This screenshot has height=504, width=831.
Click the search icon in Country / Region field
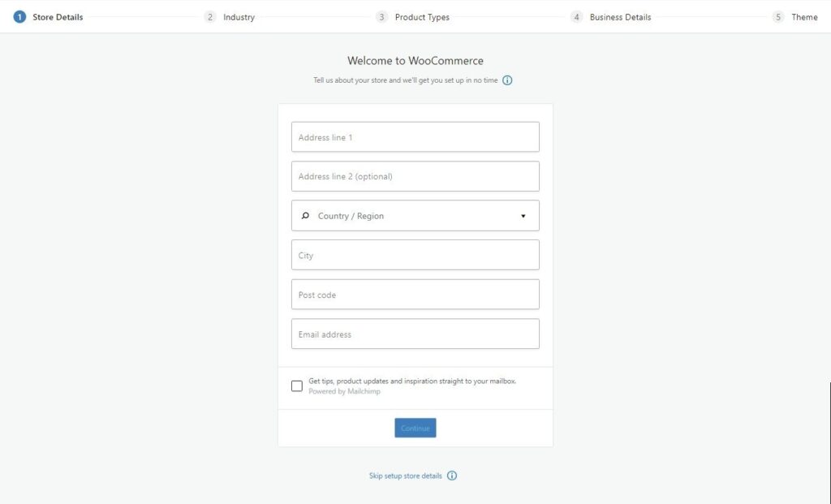click(x=306, y=216)
